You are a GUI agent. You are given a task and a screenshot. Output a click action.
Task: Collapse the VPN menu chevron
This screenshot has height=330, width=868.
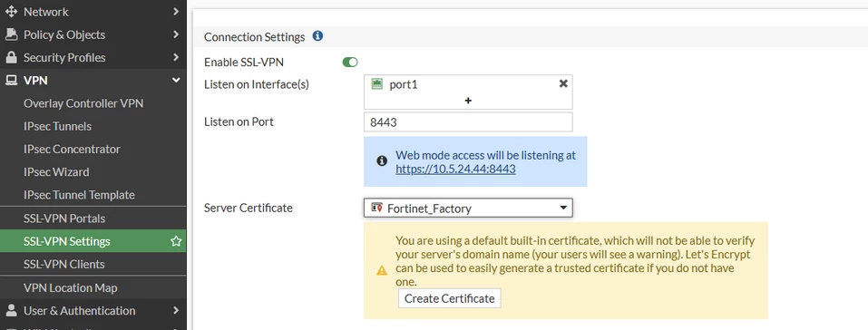click(176, 81)
